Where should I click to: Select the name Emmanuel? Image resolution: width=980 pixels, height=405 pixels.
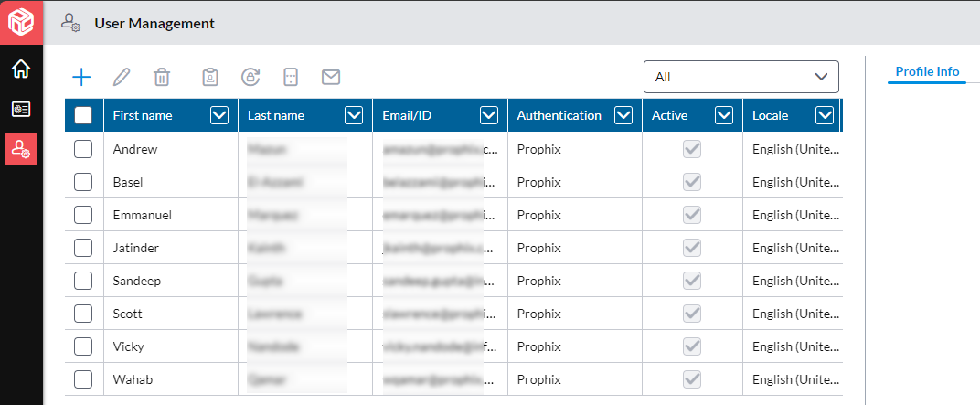point(143,215)
